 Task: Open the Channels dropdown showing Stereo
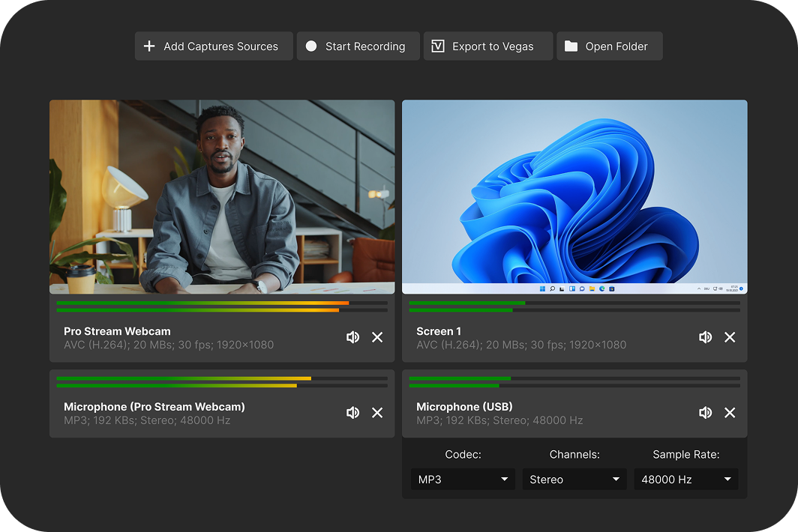click(x=574, y=479)
